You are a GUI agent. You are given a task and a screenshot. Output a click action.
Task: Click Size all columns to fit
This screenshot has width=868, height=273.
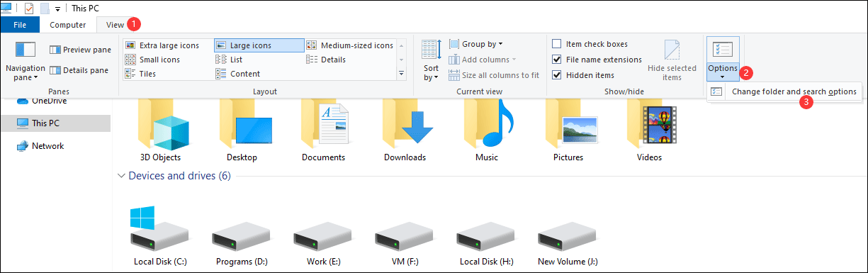pyautogui.click(x=494, y=75)
